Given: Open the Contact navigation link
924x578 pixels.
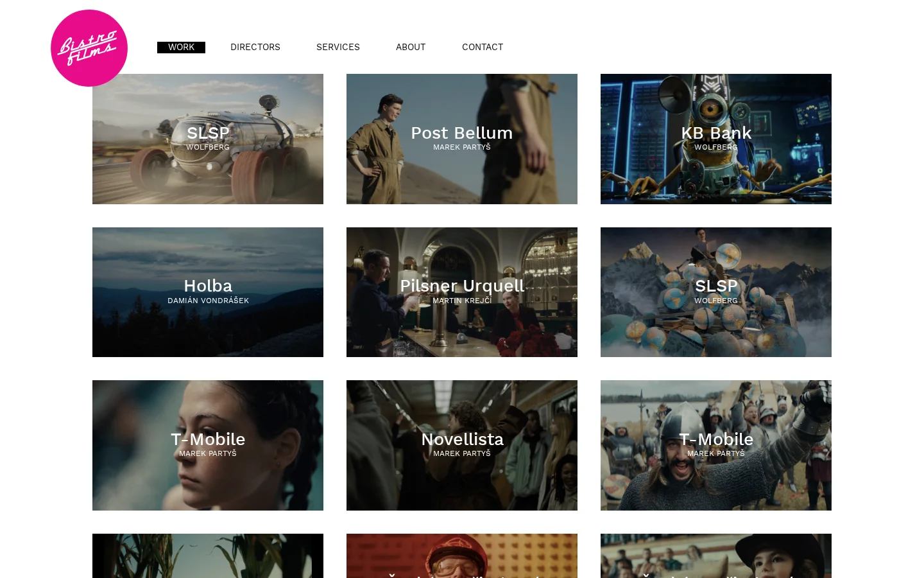Looking at the screenshot, I should 483,48.
